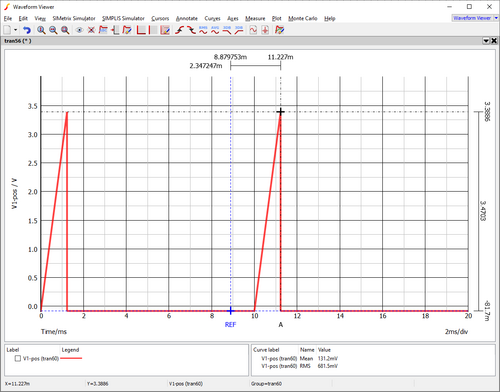Open the Cursors menu
The width and height of the screenshot is (500, 392).
pyautogui.click(x=160, y=18)
